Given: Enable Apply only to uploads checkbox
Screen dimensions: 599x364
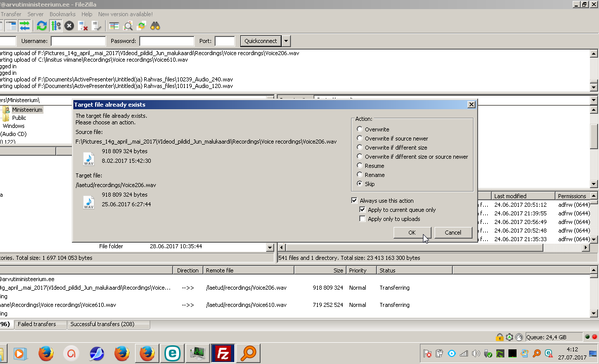Looking at the screenshot, I should (362, 219).
